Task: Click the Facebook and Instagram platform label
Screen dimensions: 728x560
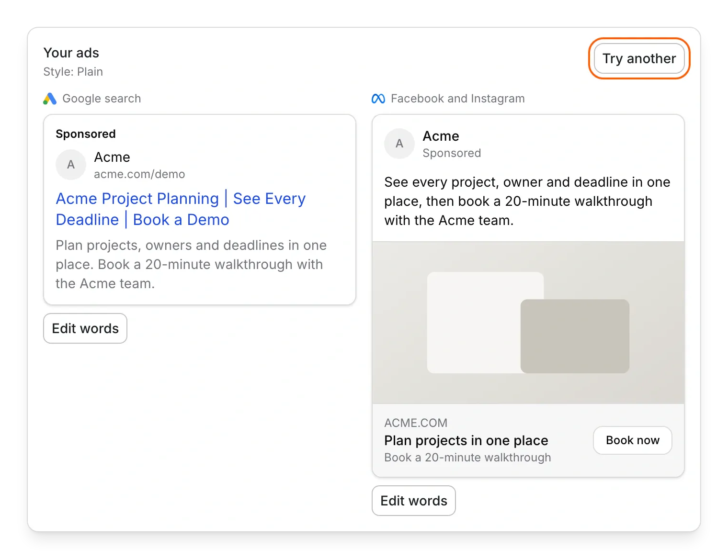Action: click(458, 99)
